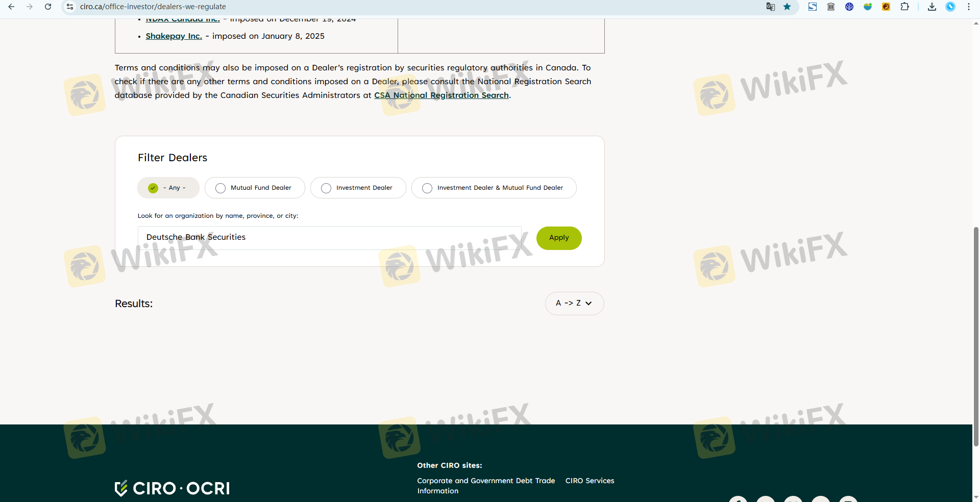Screen dimensions: 980x502
Task: Open the browser extensions puzzle icon
Action: pos(904,7)
